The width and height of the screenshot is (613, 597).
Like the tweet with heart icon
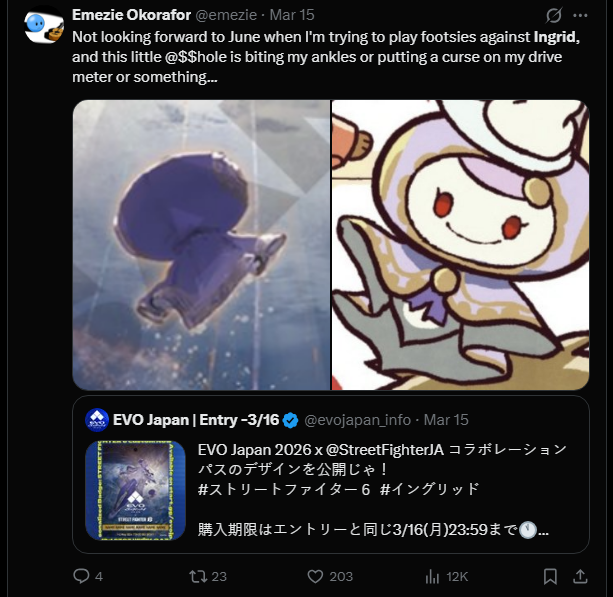315,576
